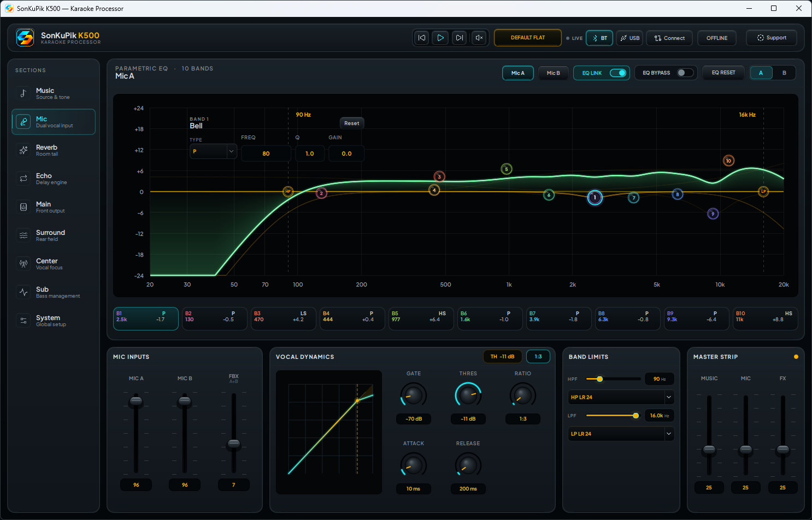Open the Surround rear field icon

pyautogui.click(x=23, y=235)
